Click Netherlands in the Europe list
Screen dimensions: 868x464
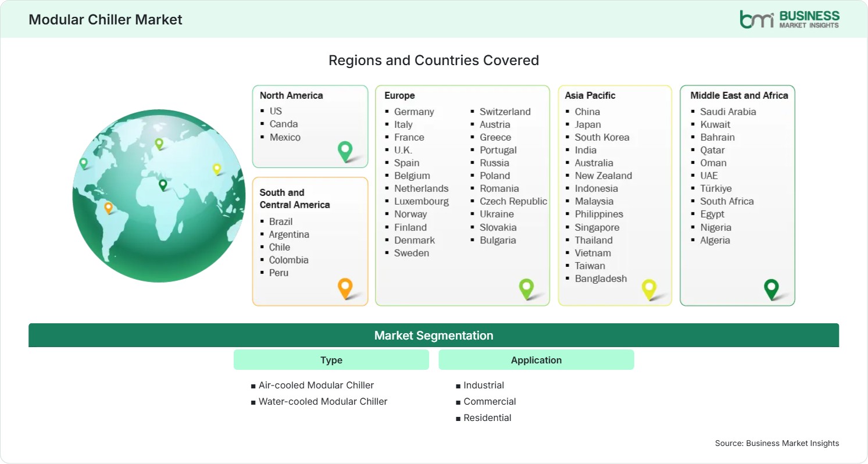pos(422,188)
